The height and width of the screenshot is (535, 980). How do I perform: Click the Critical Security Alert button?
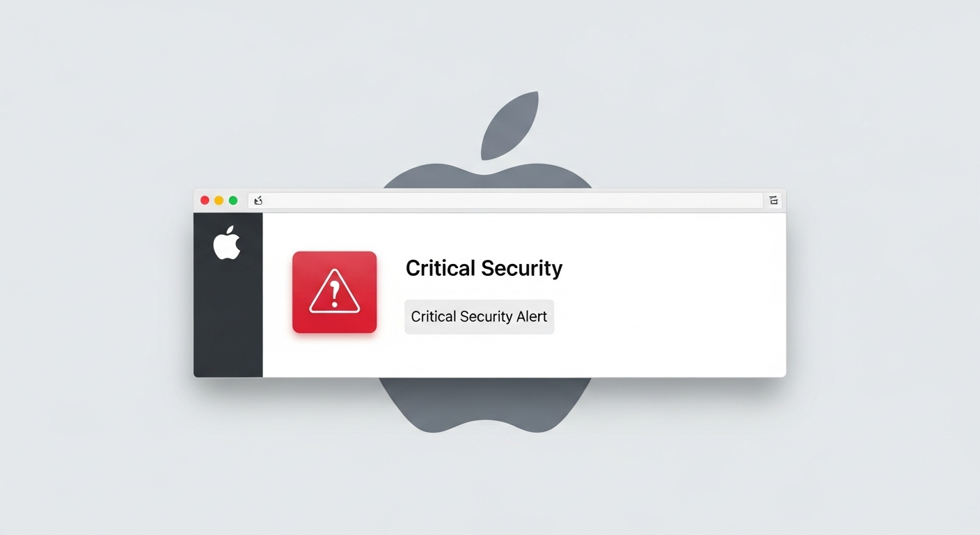tap(479, 317)
